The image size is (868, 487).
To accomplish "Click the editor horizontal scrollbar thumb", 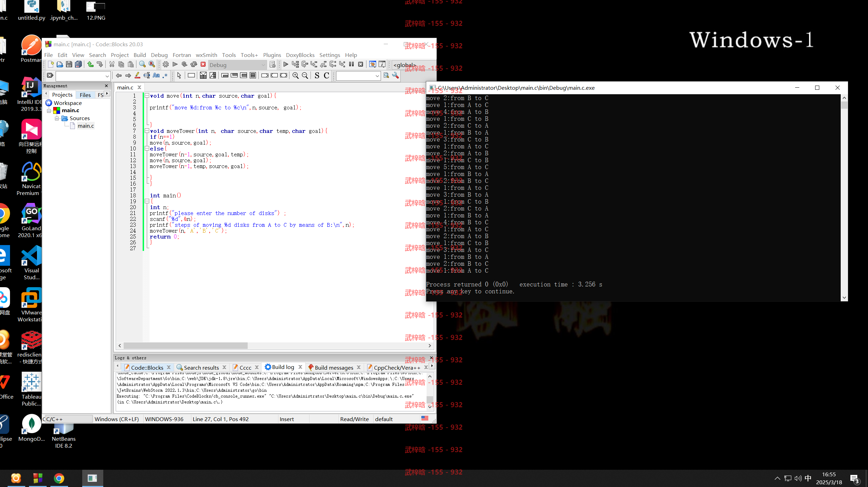I will click(185, 345).
